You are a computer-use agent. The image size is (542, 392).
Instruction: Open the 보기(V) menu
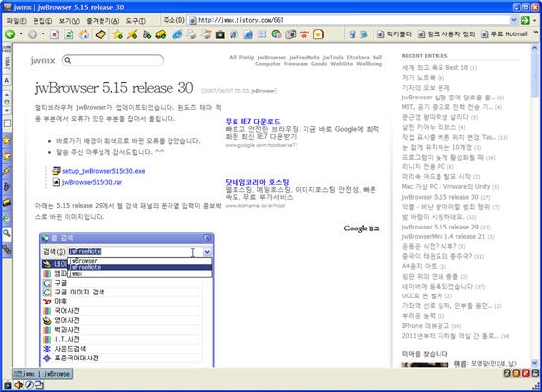tap(69, 21)
